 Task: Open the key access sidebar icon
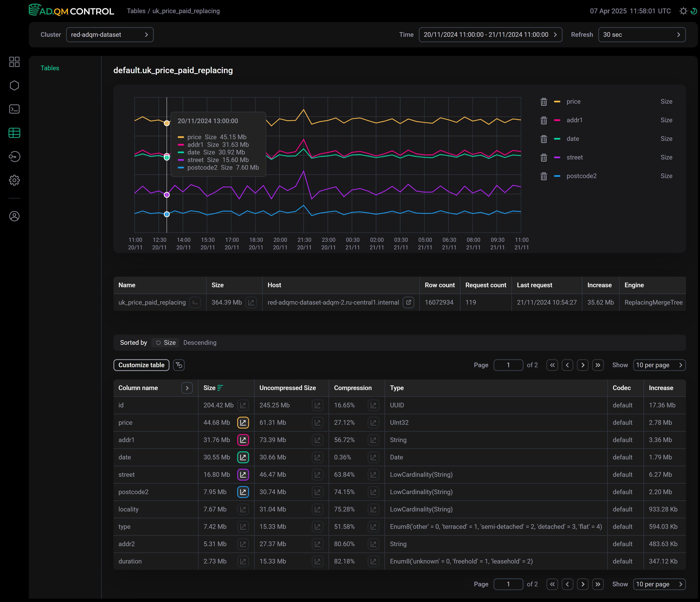coord(14,157)
